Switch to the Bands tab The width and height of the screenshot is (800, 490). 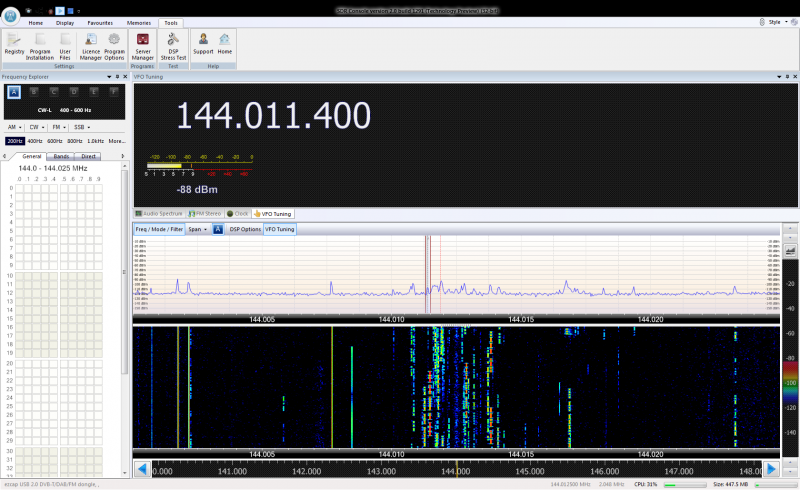tap(61, 156)
